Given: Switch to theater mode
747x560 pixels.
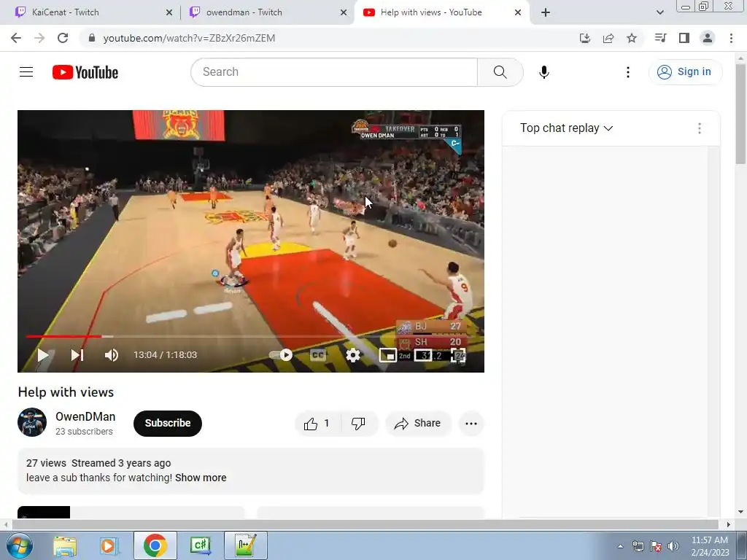Looking at the screenshot, I should point(423,355).
